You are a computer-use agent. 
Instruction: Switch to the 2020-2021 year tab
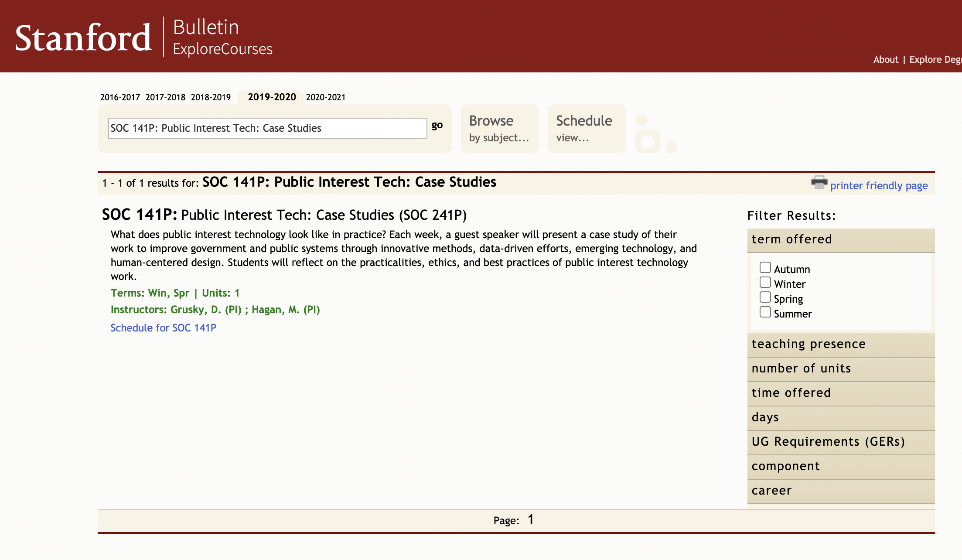(325, 97)
